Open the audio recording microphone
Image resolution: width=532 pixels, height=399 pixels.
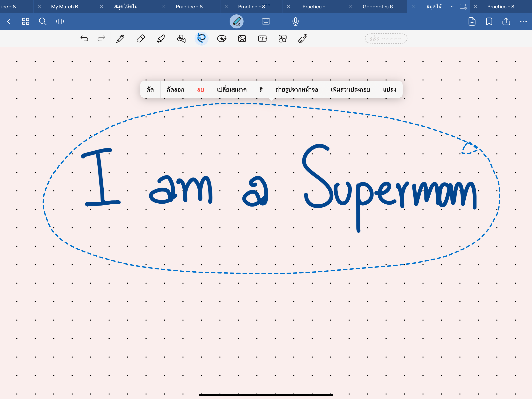tap(295, 21)
